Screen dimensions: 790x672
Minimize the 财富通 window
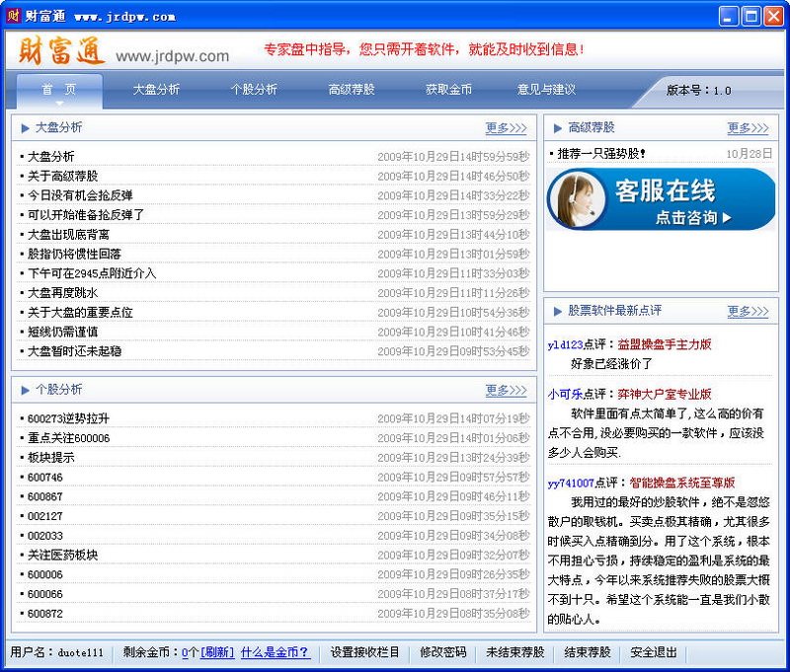point(729,17)
